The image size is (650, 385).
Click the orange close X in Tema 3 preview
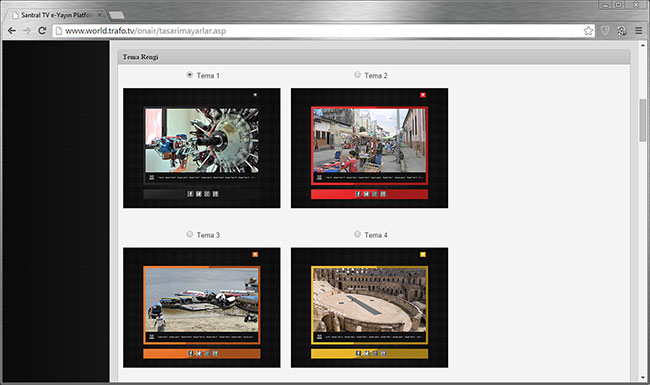pyautogui.click(x=255, y=254)
